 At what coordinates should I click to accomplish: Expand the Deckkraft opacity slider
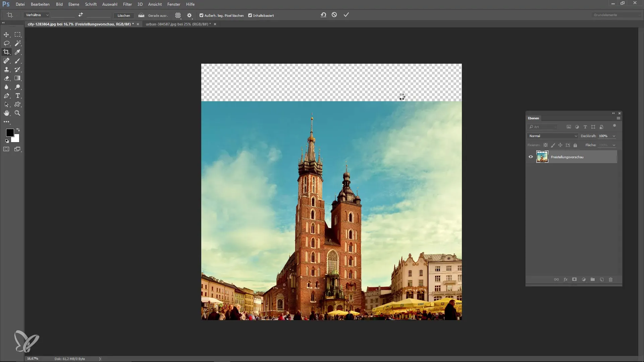tap(614, 136)
